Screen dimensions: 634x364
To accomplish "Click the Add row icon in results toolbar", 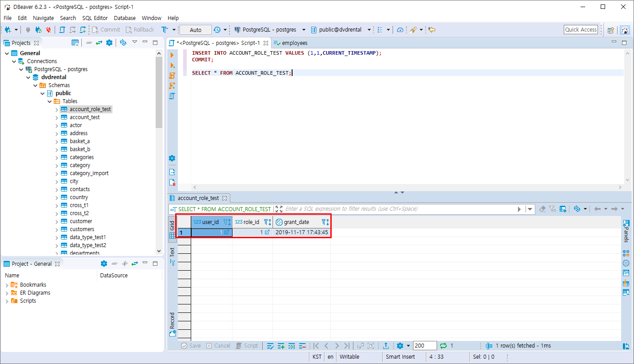I will point(281,346).
